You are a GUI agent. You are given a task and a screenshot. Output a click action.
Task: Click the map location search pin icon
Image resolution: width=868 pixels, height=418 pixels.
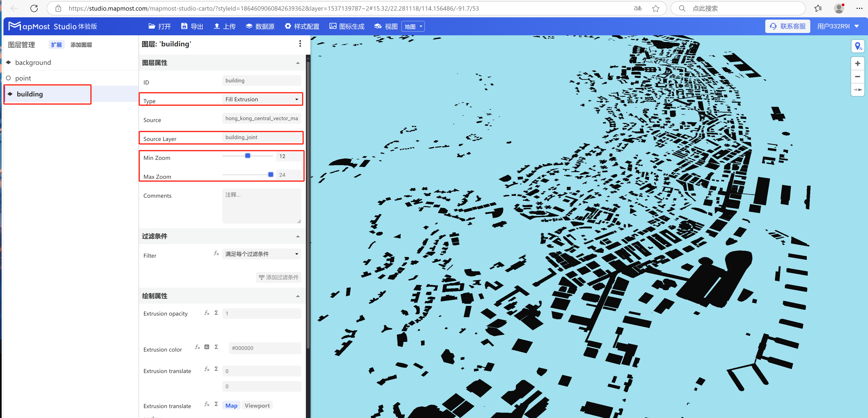(x=857, y=46)
